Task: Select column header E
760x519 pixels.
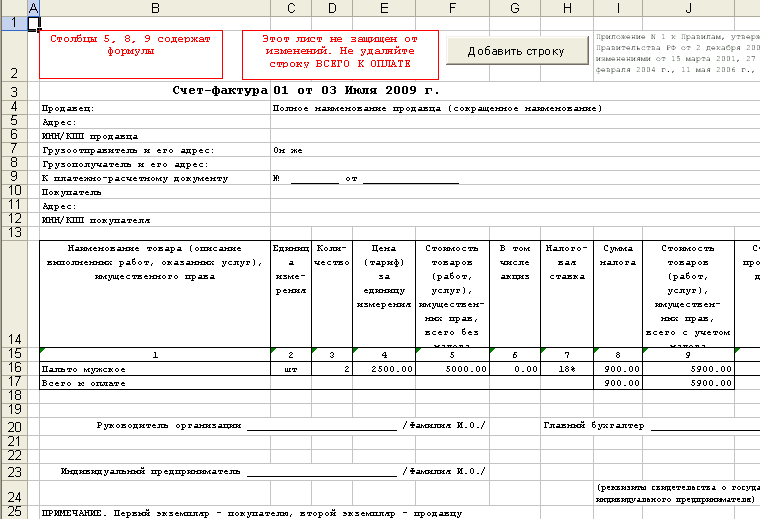Action: [x=384, y=8]
